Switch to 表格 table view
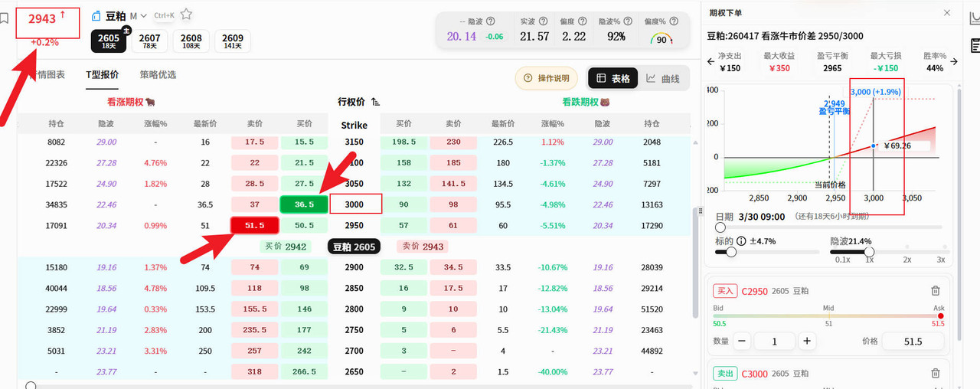Screen dimensions: 980x389 pyautogui.click(x=613, y=78)
